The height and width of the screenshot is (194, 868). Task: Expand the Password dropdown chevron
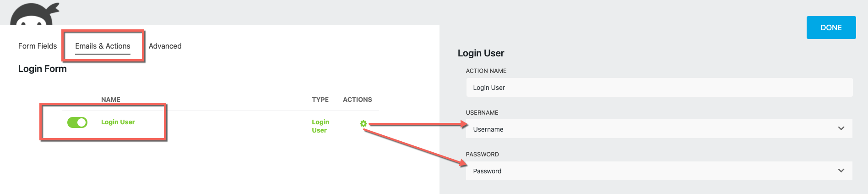841,171
